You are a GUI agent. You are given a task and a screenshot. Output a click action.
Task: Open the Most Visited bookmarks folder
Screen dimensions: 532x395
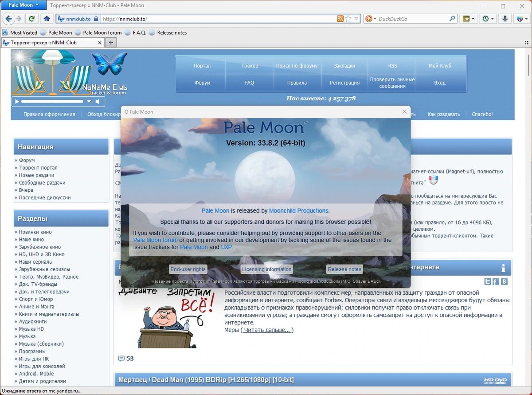[20, 32]
